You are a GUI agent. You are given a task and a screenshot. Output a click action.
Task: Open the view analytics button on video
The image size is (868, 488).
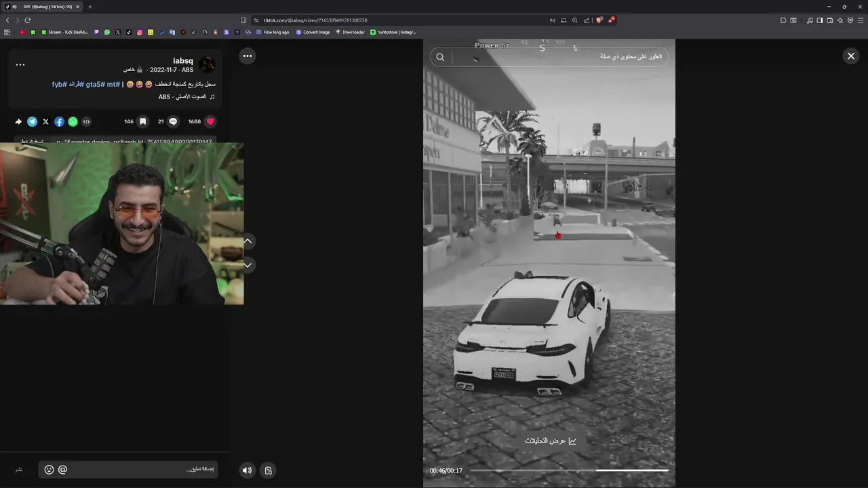coord(550,441)
